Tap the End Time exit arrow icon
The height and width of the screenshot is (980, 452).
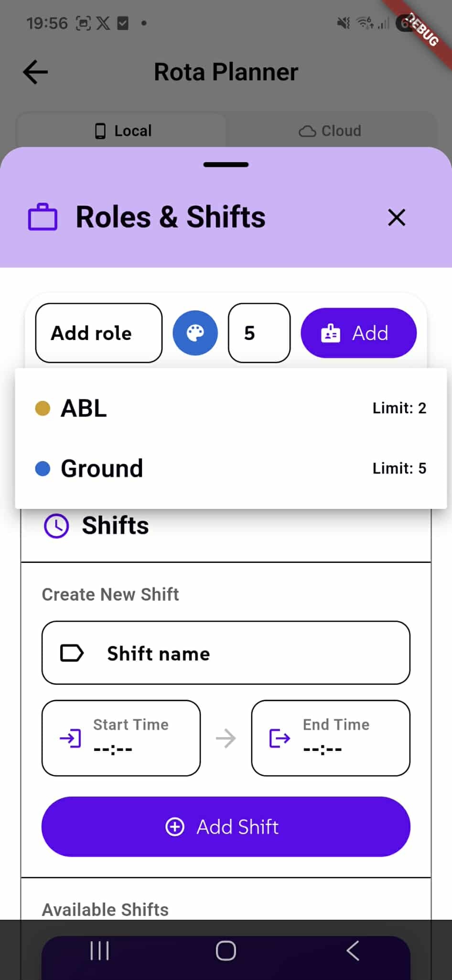(280, 738)
